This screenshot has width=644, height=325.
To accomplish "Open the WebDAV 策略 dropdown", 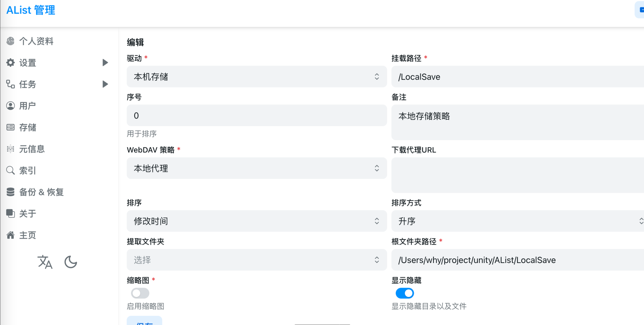I will click(256, 168).
